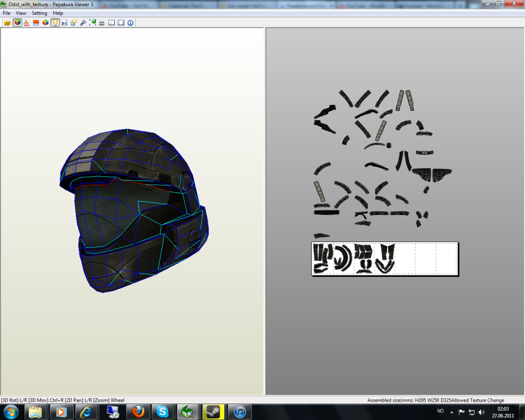
Task: Click the blue information icon
Action: point(130,23)
